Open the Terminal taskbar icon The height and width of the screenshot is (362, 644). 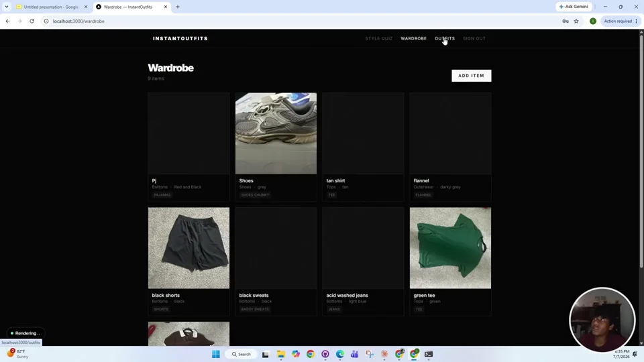(429, 354)
